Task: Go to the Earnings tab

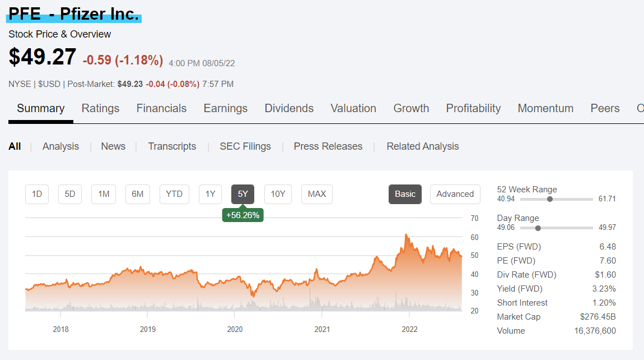Action: coord(226,108)
